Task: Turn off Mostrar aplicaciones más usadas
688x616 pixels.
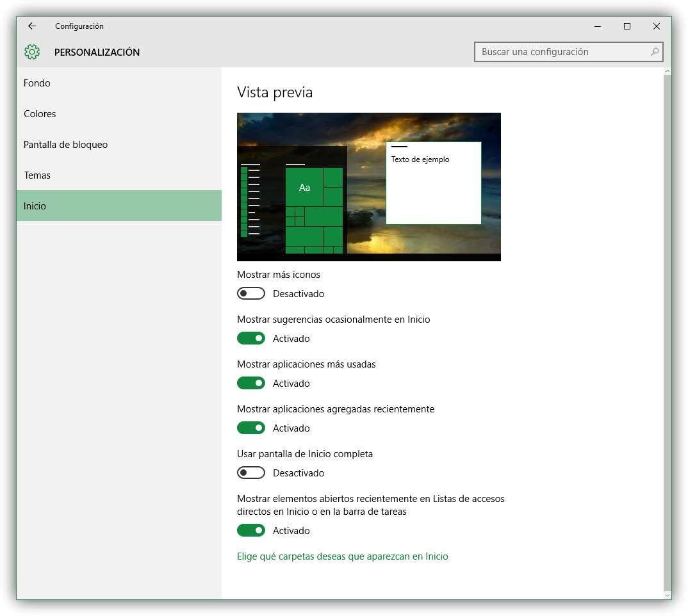Action: tap(251, 383)
